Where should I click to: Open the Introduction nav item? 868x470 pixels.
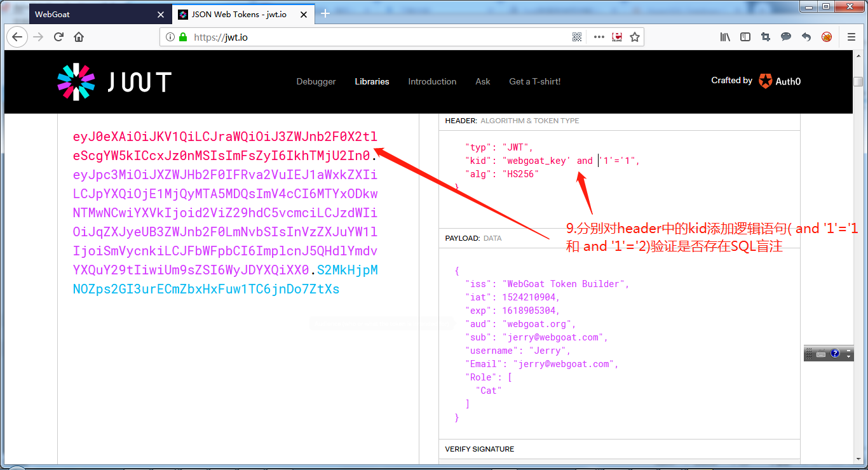pos(432,81)
